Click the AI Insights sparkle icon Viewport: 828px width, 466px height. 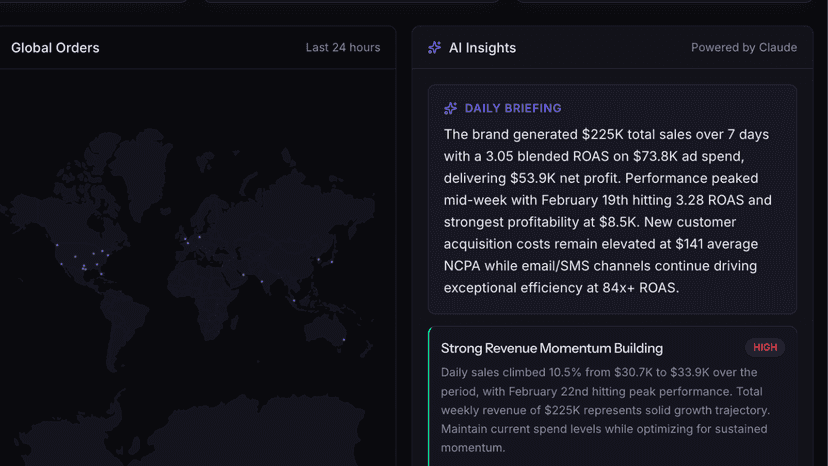pos(434,48)
